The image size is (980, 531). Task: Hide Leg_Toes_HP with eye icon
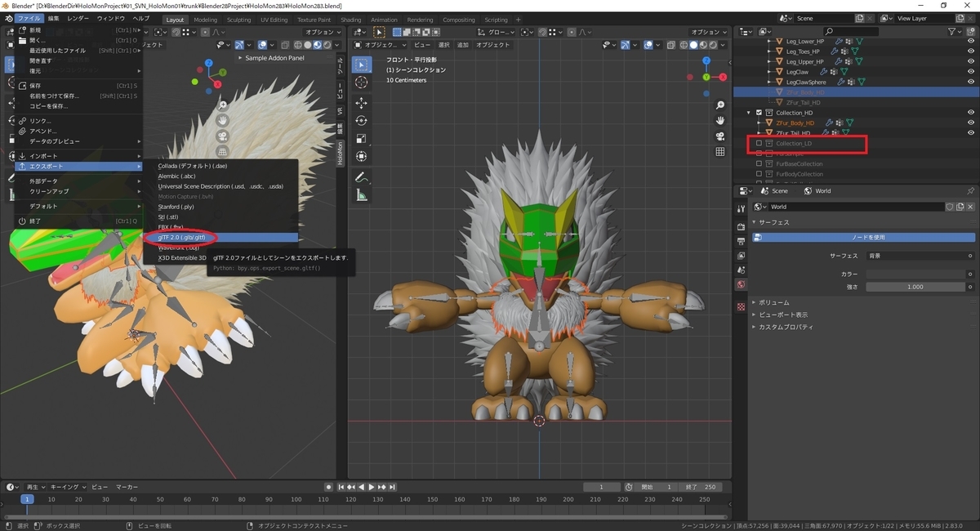tap(971, 51)
